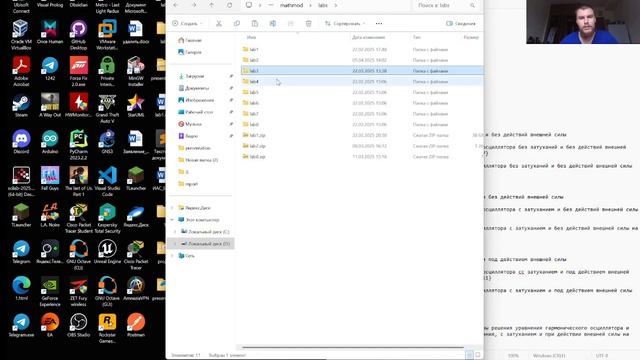Screen dimensions: 640x360
Task: Expand Local Disk (C:) node
Action: point(176,232)
